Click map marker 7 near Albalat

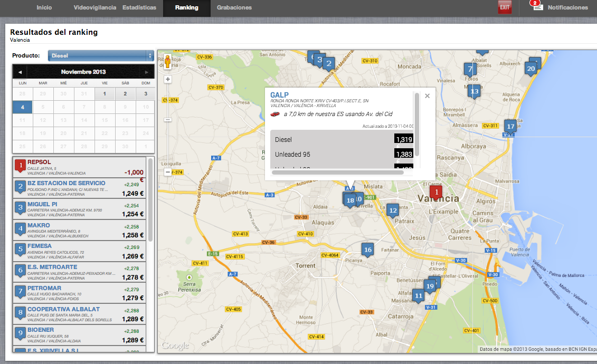[x=470, y=70]
